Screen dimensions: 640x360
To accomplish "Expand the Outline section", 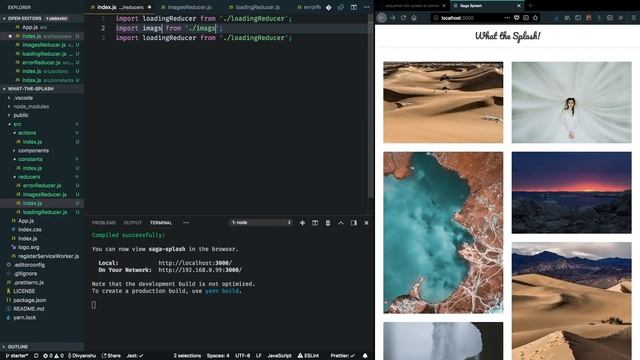I will coord(42,347).
